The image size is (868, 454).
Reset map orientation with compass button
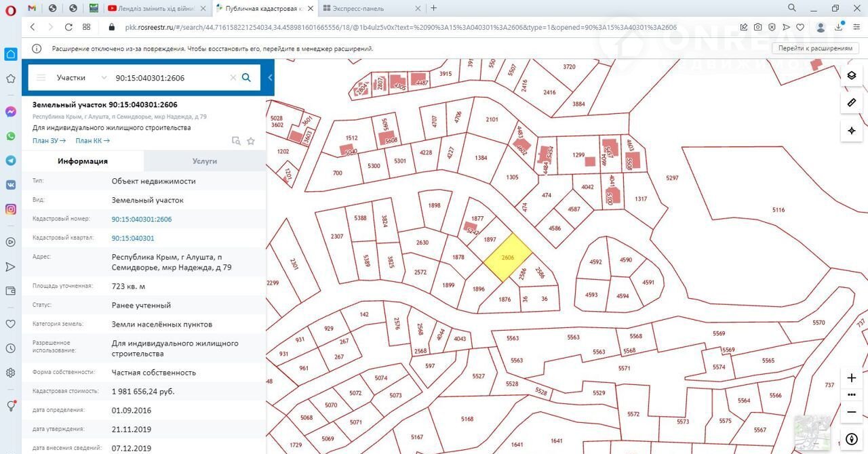(852, 438)
